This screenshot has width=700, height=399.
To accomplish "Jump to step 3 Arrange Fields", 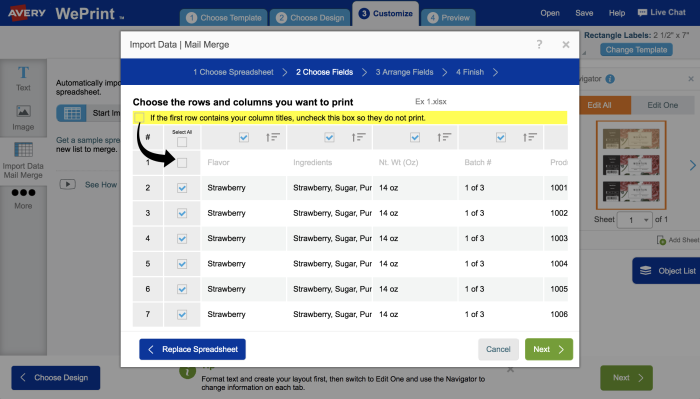I will 404,72.
